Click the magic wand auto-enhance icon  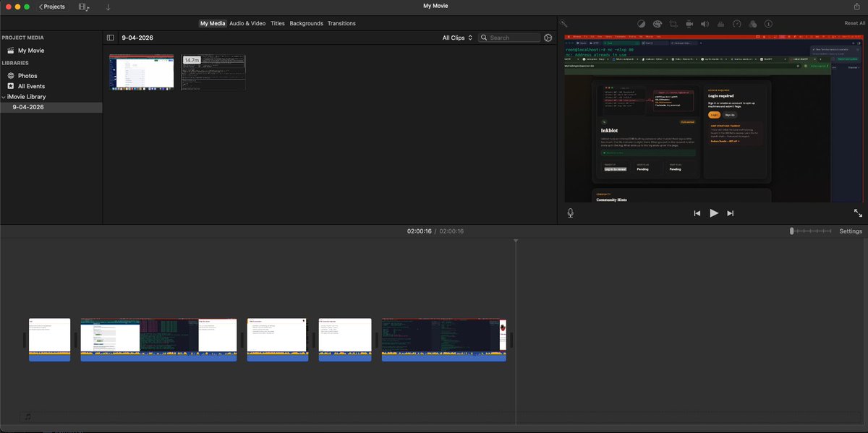tap(563, 23)
